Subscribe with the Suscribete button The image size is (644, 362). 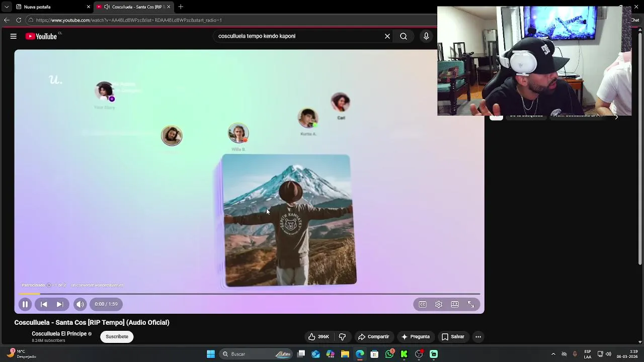coord(117,337)
